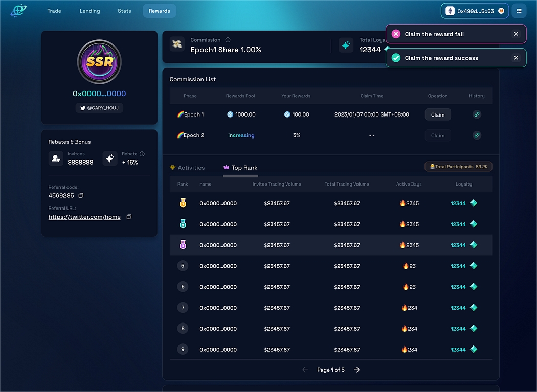
Task: Open the Lending page
Action: 90,11
